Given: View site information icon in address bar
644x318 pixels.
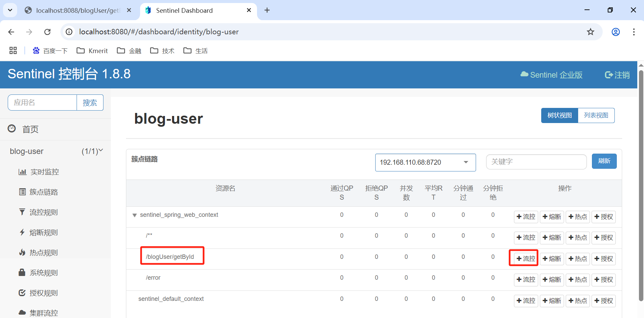Looking at the screenshot, I should click(69, 32).
